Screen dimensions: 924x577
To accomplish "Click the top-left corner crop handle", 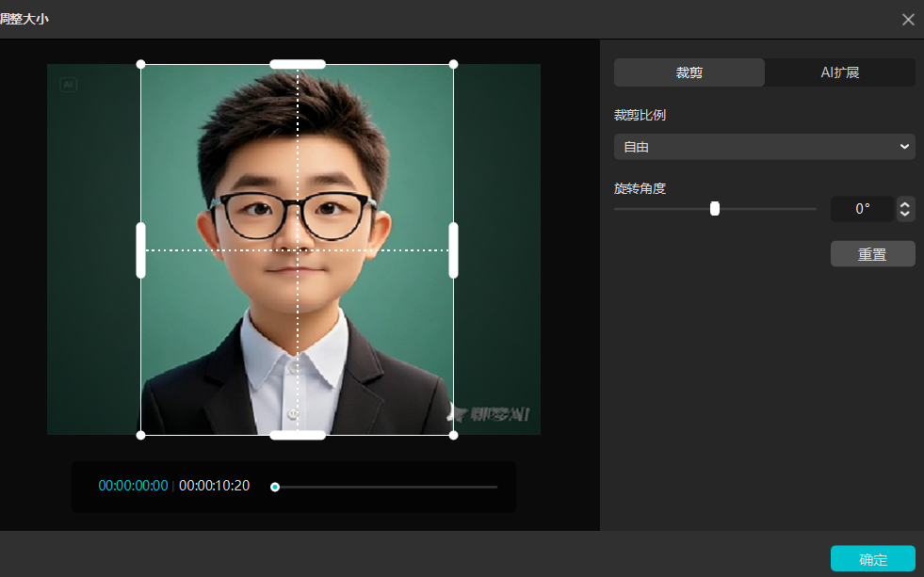I will tap(141, 64).
